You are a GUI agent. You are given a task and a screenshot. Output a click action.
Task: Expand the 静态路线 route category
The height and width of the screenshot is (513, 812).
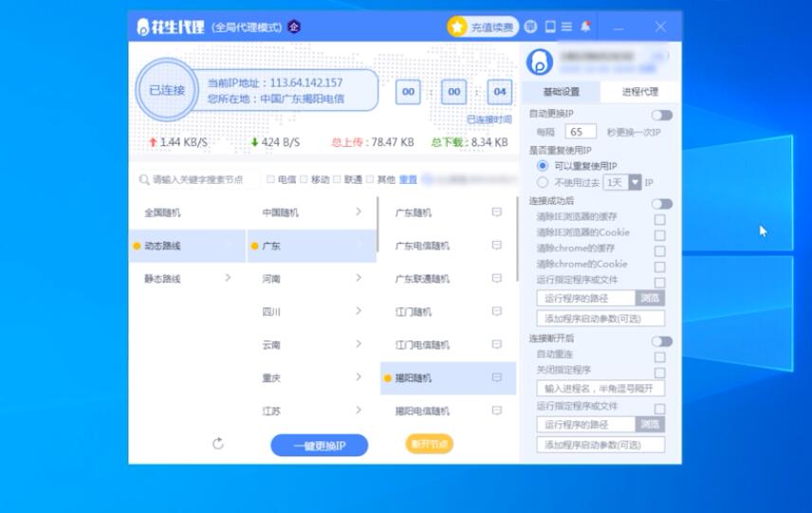[228, 279]
